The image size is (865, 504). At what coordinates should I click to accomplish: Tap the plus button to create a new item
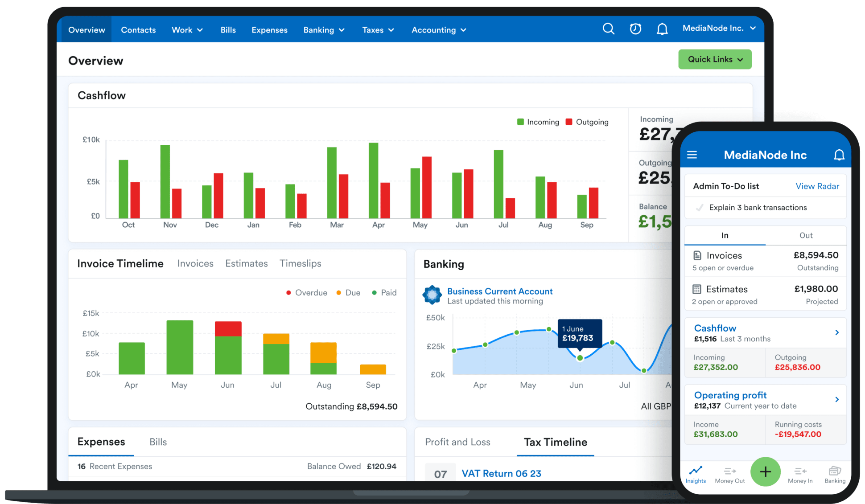[766, 471]
